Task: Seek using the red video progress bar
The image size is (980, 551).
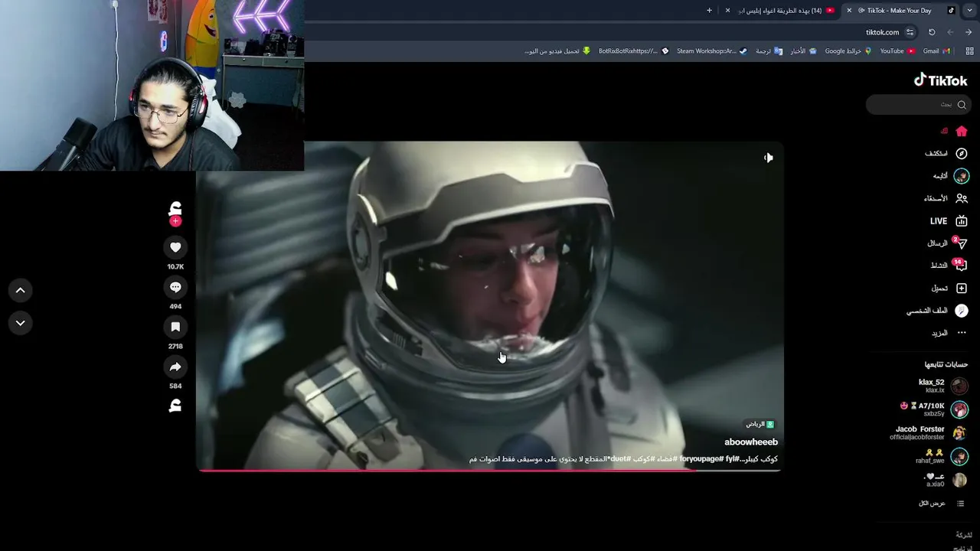Action: pyautogui.click(x=490, y=470)
